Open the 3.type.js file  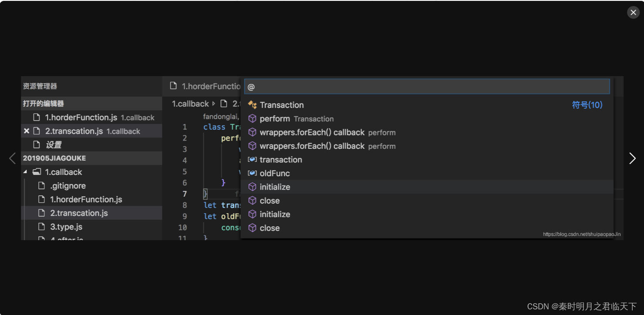coord(92,227)
